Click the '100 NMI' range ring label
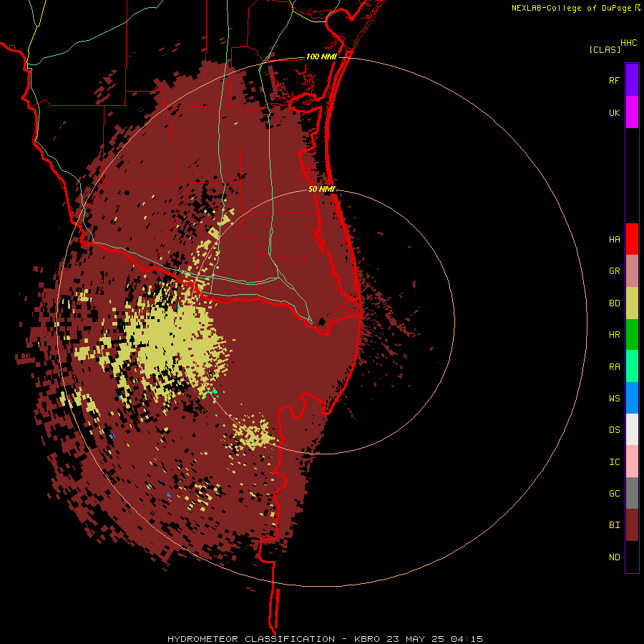 tap(321, 57)
